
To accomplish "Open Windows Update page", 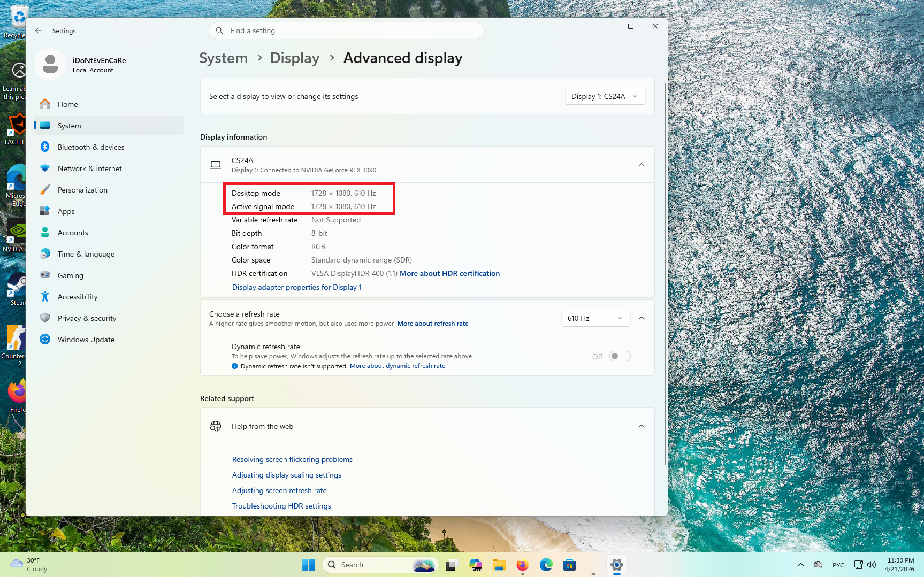I will pos(109,339).
